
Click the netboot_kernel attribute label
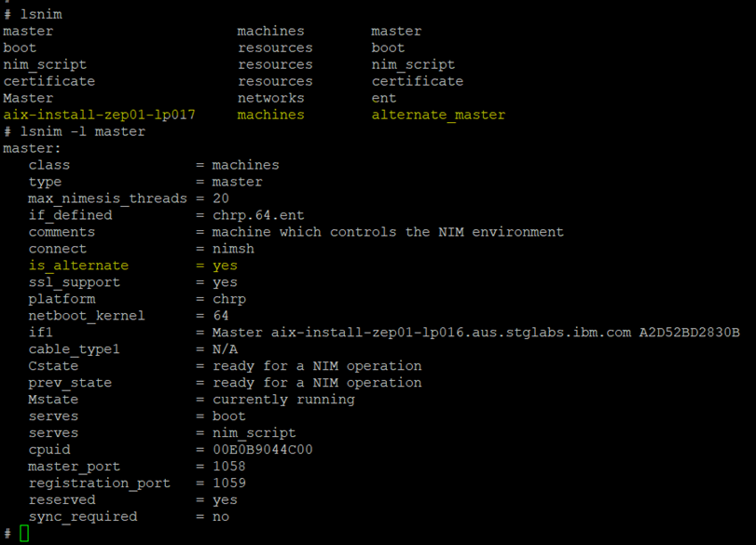tap(87, 316)
